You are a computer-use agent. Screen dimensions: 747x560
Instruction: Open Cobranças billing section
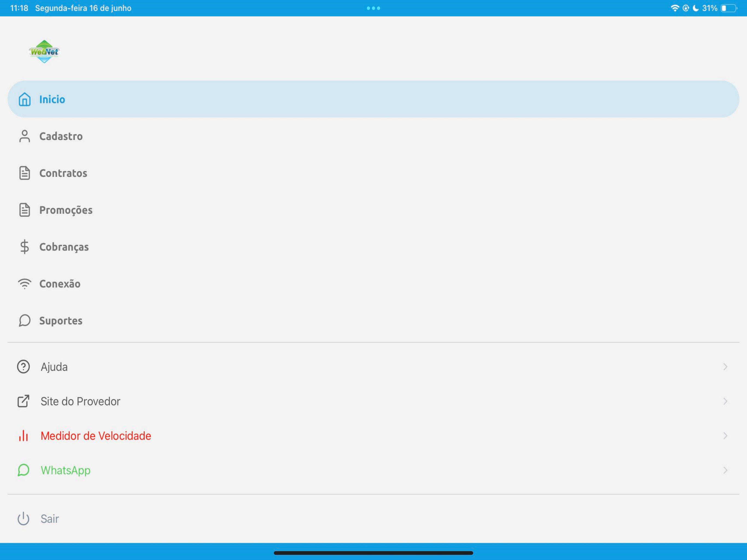point(373,247)
